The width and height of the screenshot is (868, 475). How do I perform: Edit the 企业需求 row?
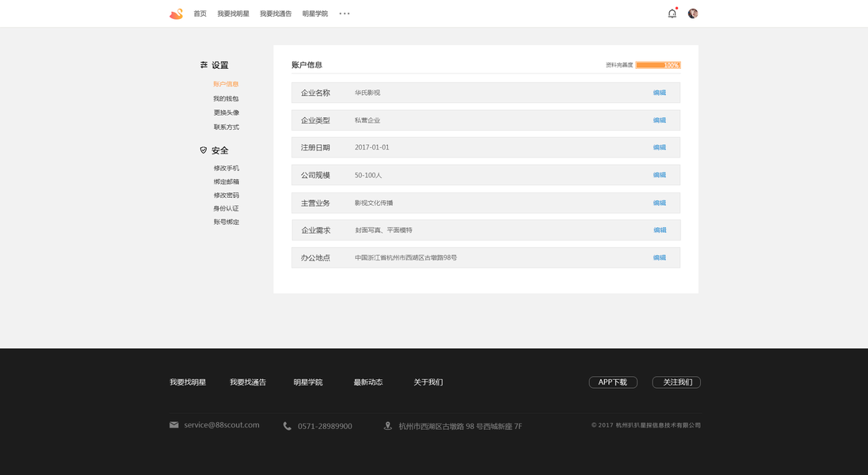[x=660, y=230]
